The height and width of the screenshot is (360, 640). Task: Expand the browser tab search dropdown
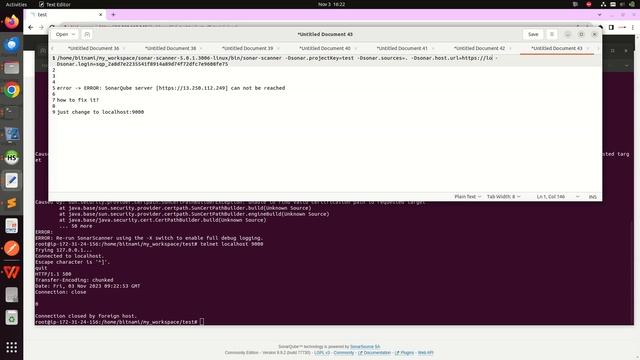pos(599,15)
